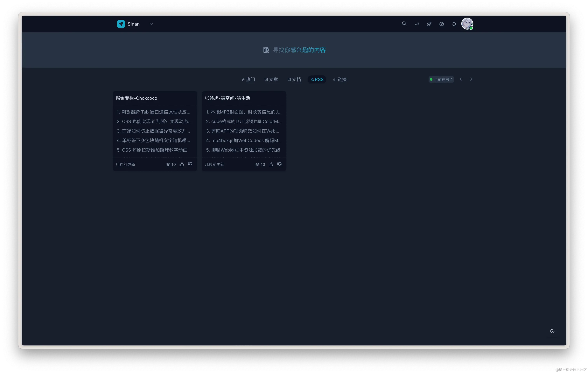Viewport: 588px width, 373px height.
Task: Open the notifications bell
Action: point(454,24)
